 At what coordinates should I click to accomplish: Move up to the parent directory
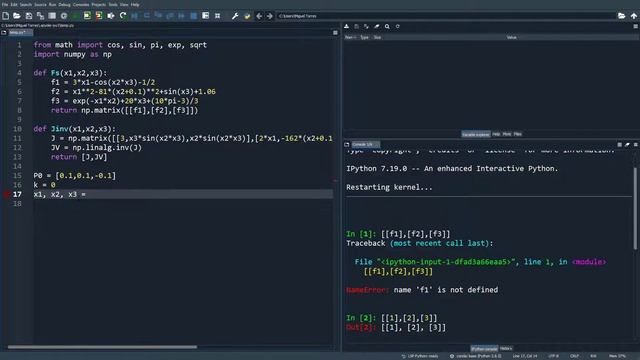(x=633, y=16)
